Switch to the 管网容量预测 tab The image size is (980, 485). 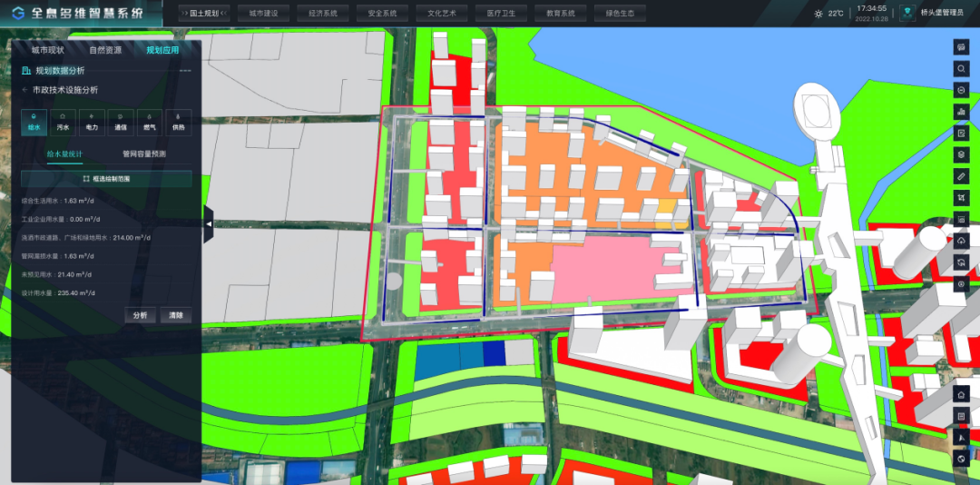coord(144,154)
